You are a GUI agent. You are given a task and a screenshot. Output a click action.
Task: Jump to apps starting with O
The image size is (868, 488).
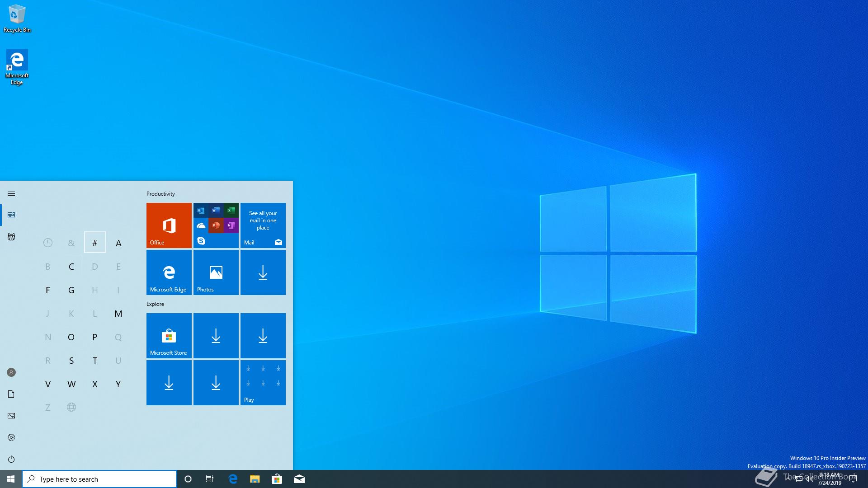[x=71, y=337]
